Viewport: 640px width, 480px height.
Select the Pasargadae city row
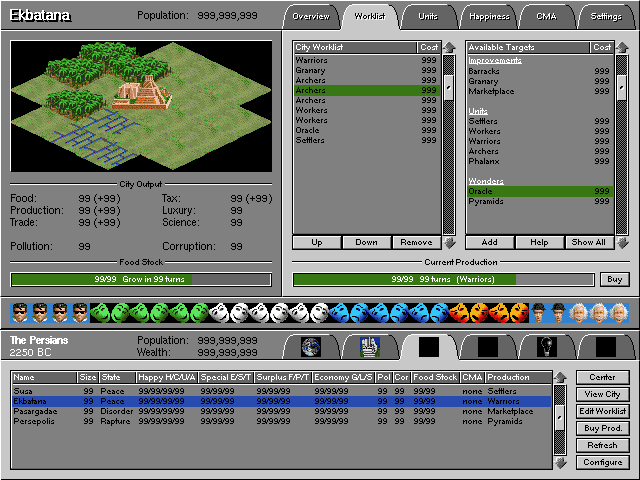click(282, 411)
